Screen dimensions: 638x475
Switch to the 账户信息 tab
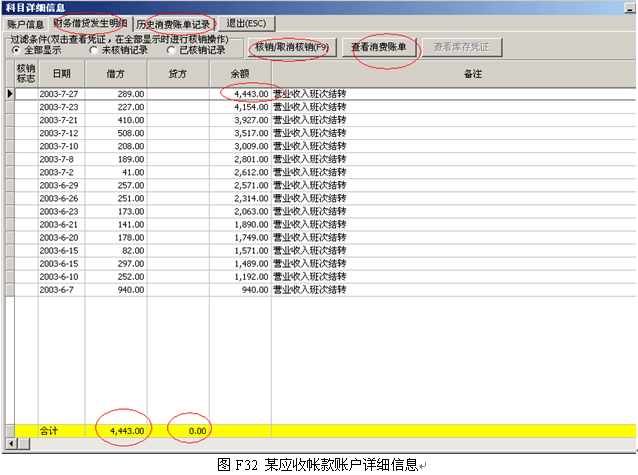tap(25, 23)
